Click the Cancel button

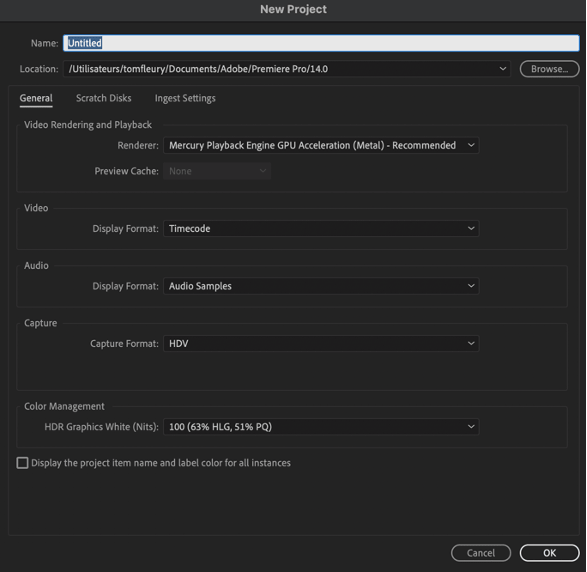(x=481, y=553)
